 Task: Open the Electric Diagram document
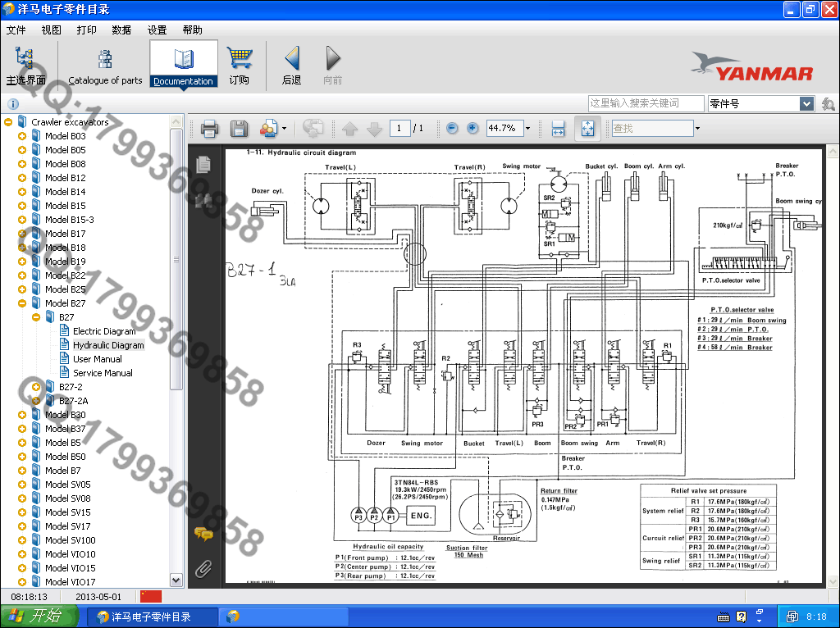click(x=104, y=331)
